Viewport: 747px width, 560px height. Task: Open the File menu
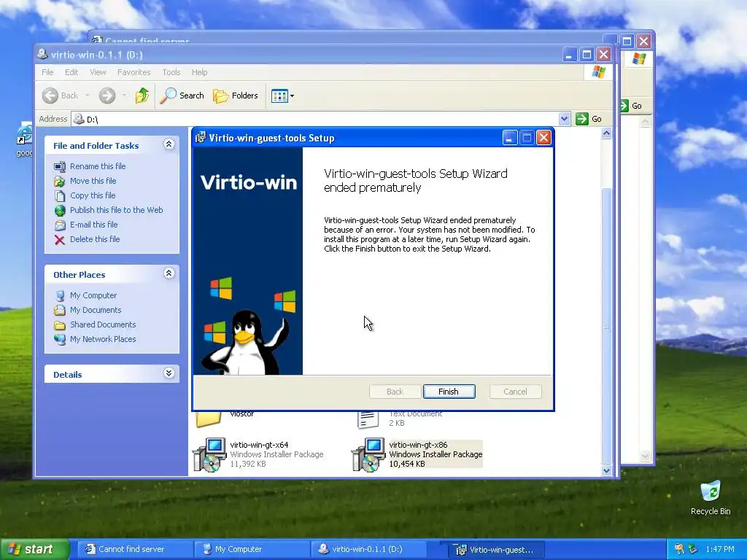coord(47,72)
